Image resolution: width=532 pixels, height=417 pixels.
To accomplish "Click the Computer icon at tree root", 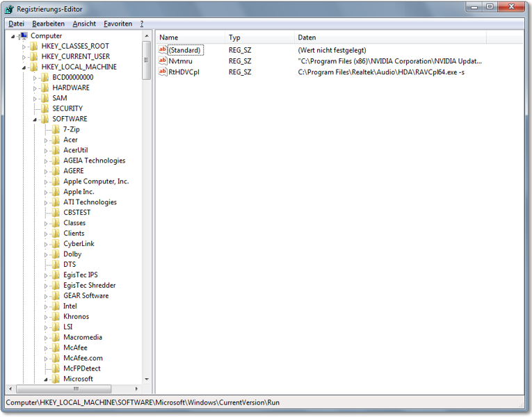I will pyautogui.click(x=23, y=35).
